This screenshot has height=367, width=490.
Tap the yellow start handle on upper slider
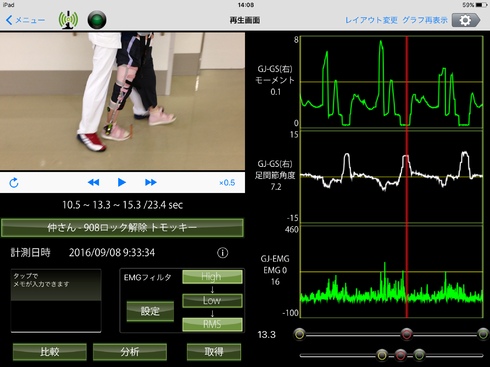(300, 334)
